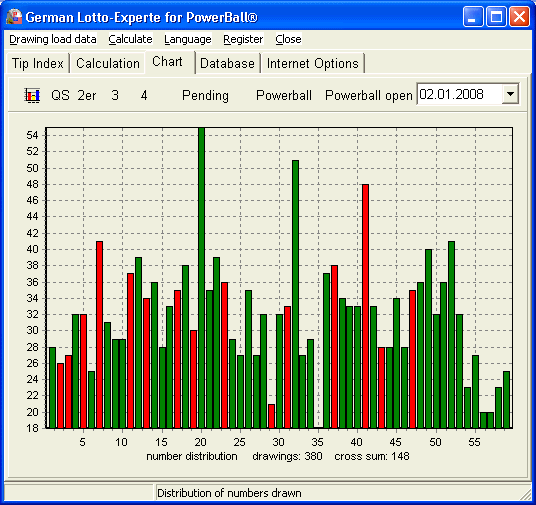Click the date field showing 02.01.2008
Image resolution: width=536 pixels, height=505 pixels.
tap(459, 94)
